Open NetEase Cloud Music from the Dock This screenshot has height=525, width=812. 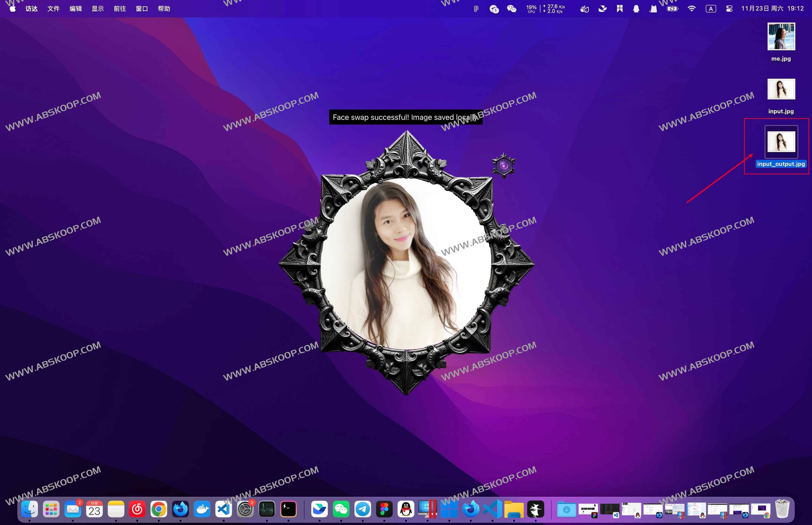coord(137,509)
